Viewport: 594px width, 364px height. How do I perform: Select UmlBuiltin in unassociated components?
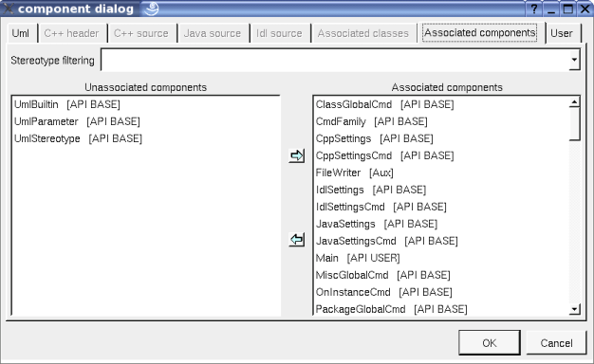click(146, 104)
